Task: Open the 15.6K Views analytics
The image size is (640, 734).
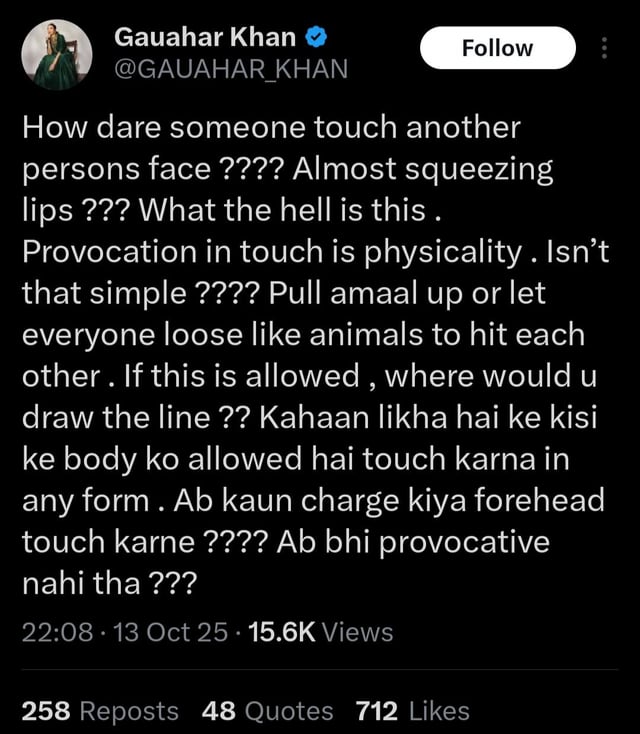Action: click(321, 632)
